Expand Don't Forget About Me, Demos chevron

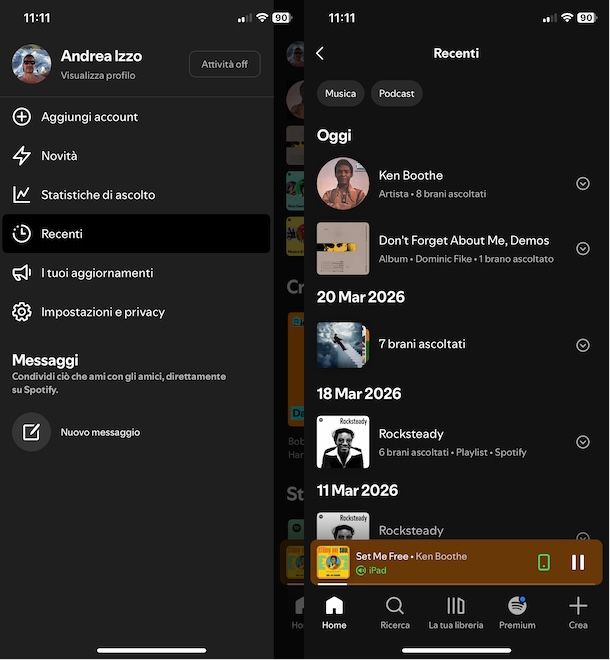click(x=583, y=248)
